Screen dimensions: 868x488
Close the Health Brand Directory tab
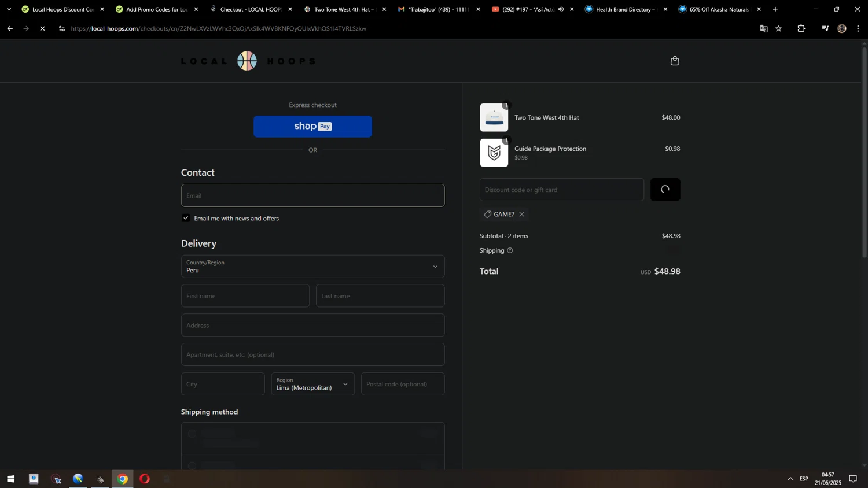click(665, 9)
